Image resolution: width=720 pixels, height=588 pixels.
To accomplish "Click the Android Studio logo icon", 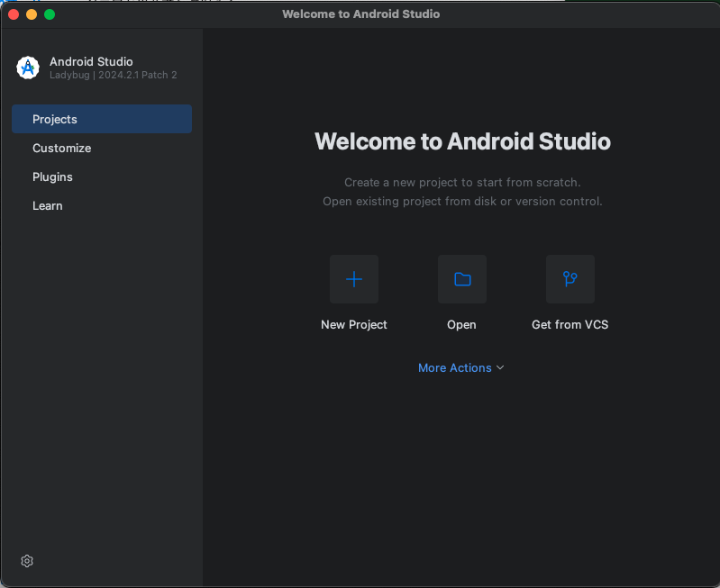I will (x=28, y=68).
